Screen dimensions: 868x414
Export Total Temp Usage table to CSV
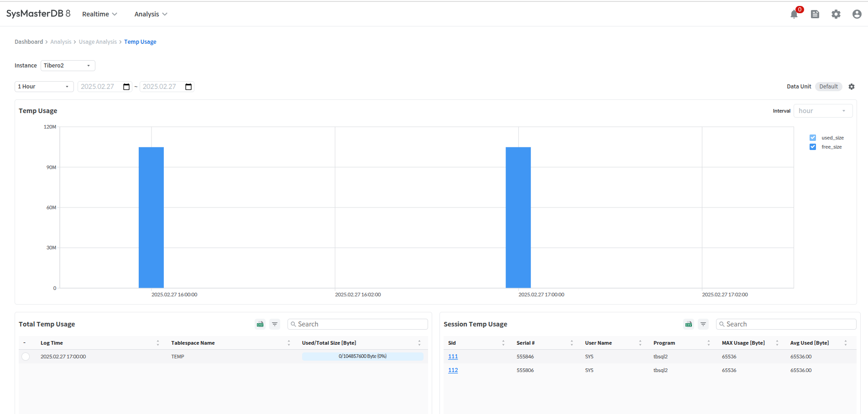[x=260, y=324]
